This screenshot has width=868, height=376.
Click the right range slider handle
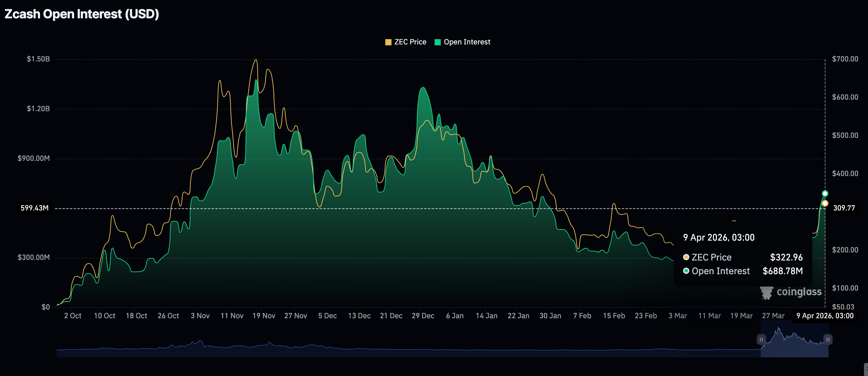click(828, 339)
